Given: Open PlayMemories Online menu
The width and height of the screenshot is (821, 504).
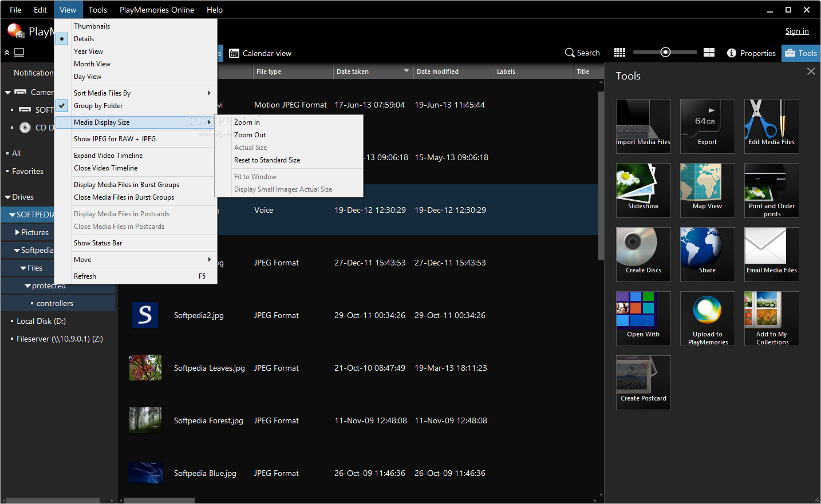Looking at the screenshot, I should (157, 10).
